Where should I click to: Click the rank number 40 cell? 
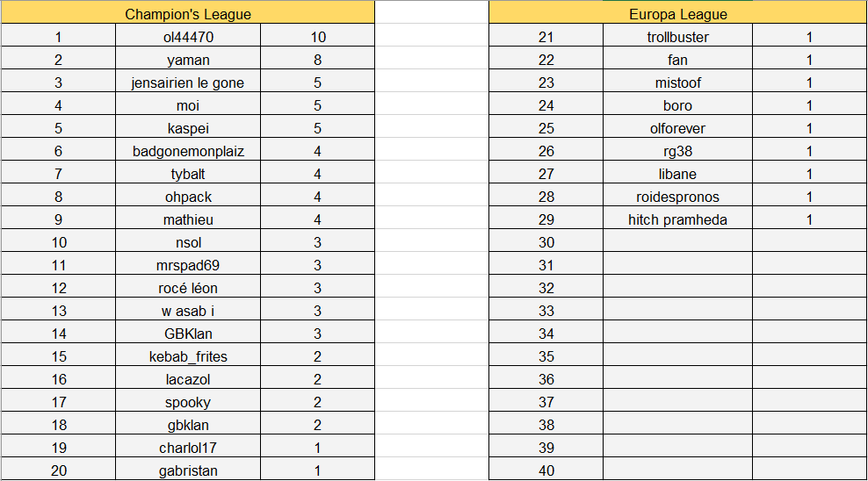tap(546, 470)
